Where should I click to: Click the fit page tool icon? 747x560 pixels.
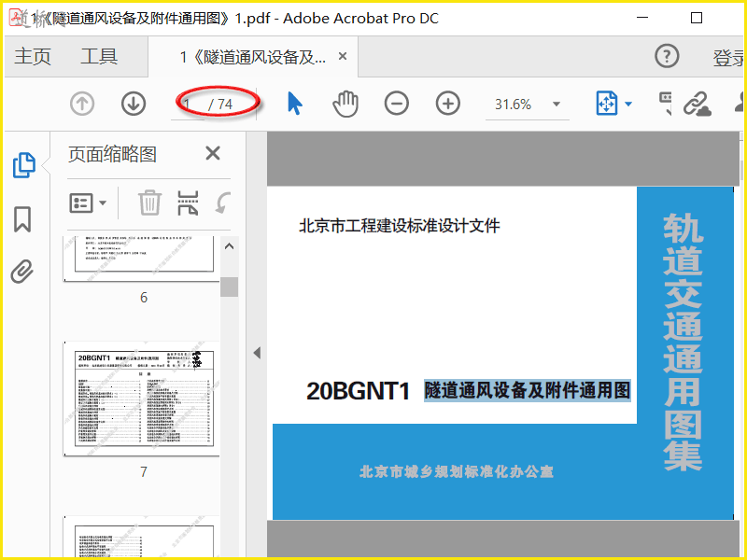(606, 104)
